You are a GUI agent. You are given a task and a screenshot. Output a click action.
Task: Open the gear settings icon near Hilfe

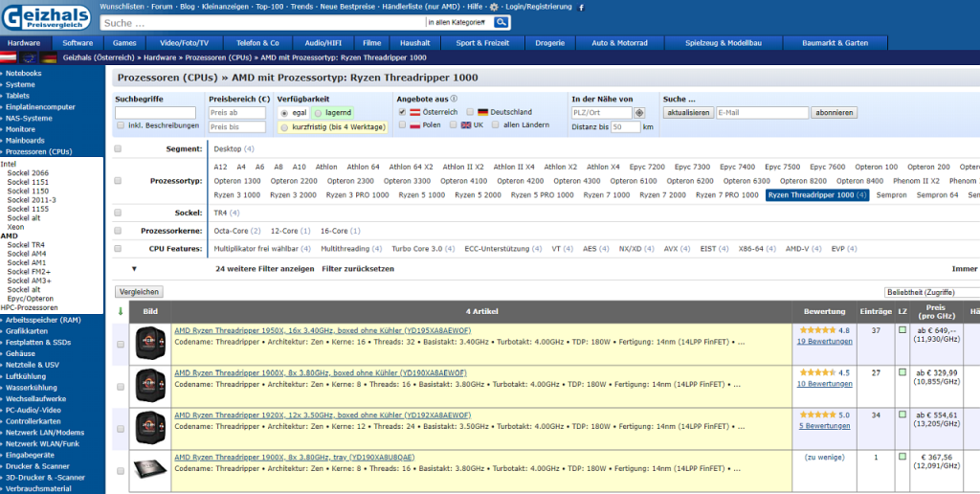[494, 7]
